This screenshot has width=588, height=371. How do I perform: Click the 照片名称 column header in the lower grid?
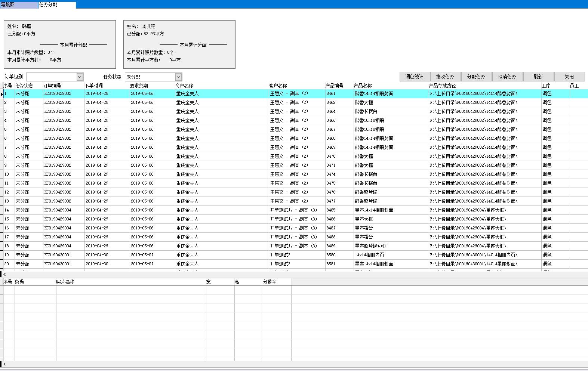click(x=65, y=282)
